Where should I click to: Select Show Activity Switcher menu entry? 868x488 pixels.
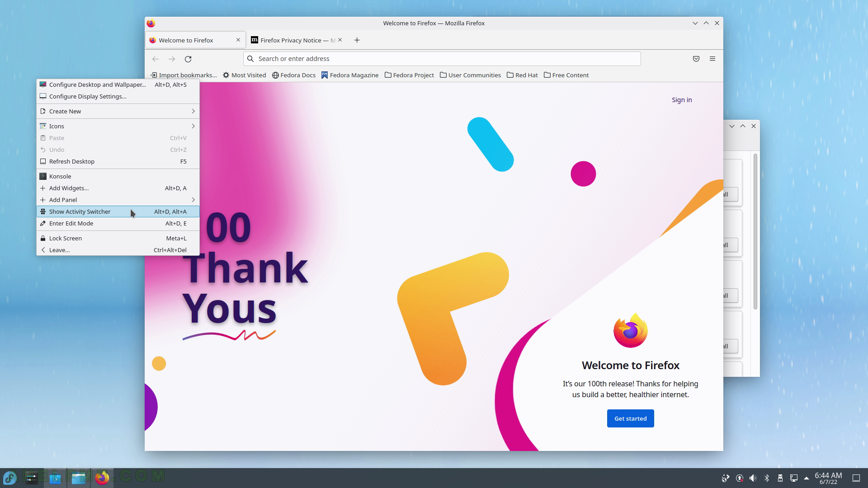pyautogui.click(x=118, y=211)
